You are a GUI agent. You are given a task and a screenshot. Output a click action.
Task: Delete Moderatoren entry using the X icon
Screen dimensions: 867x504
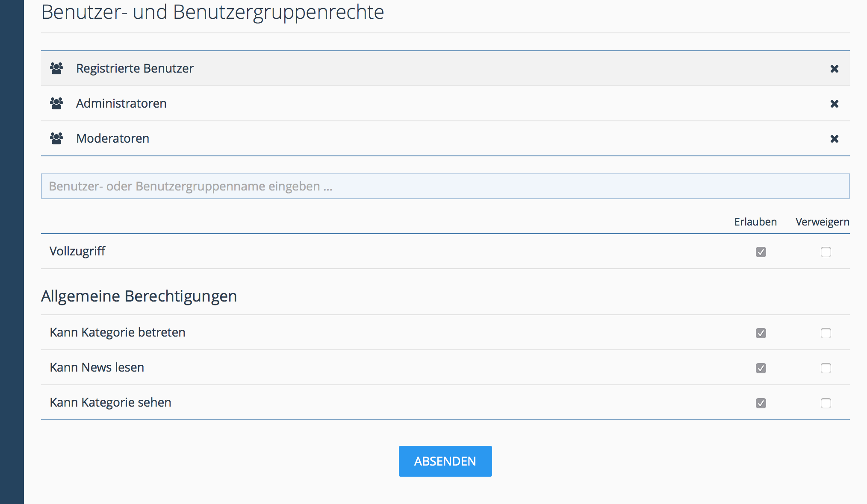click(x=834, y=139)
